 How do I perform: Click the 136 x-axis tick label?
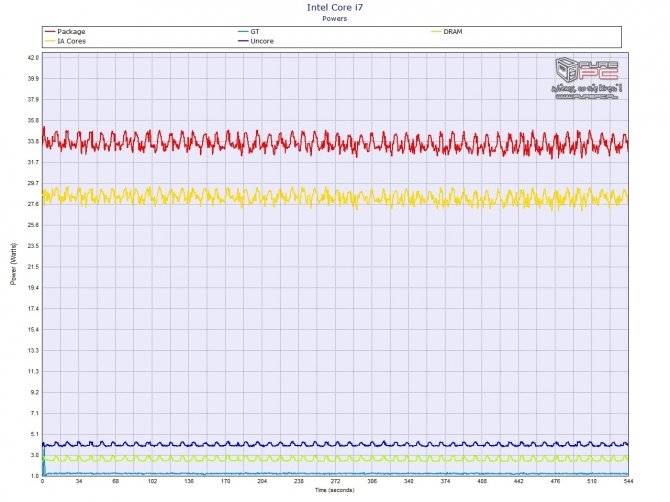189,481
